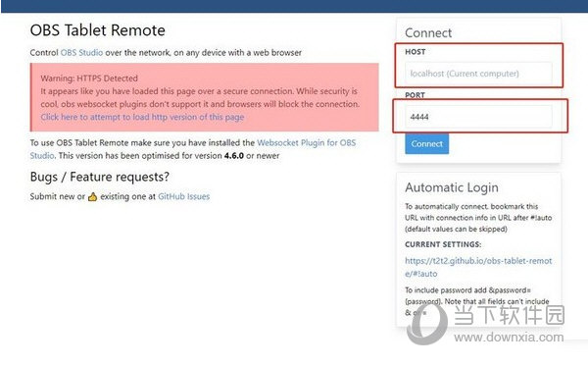
Task: Open the obs-tablet-remote auto login URL
Action: pyautogui.click(x=478, y=267)
